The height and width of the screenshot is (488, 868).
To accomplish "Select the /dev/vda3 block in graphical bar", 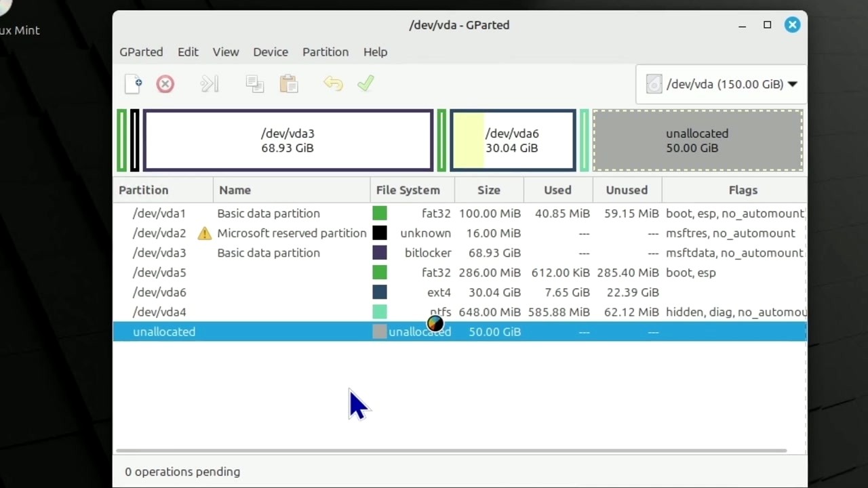I will tap(288, 140).
